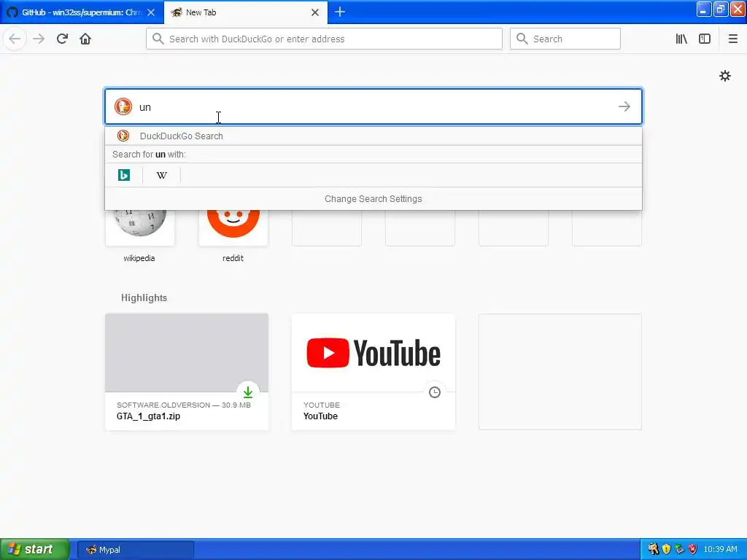Open new tab page settings gear
The height and width of the screenshot is (560, 747).
tap(724, 76)
